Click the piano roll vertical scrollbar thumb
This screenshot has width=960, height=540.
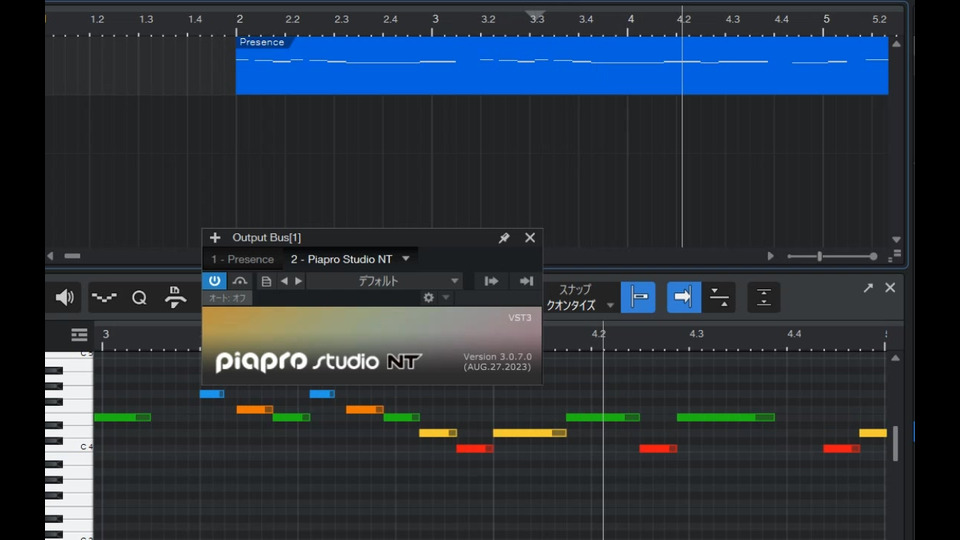pyautogui.click(x=895, y=443)
